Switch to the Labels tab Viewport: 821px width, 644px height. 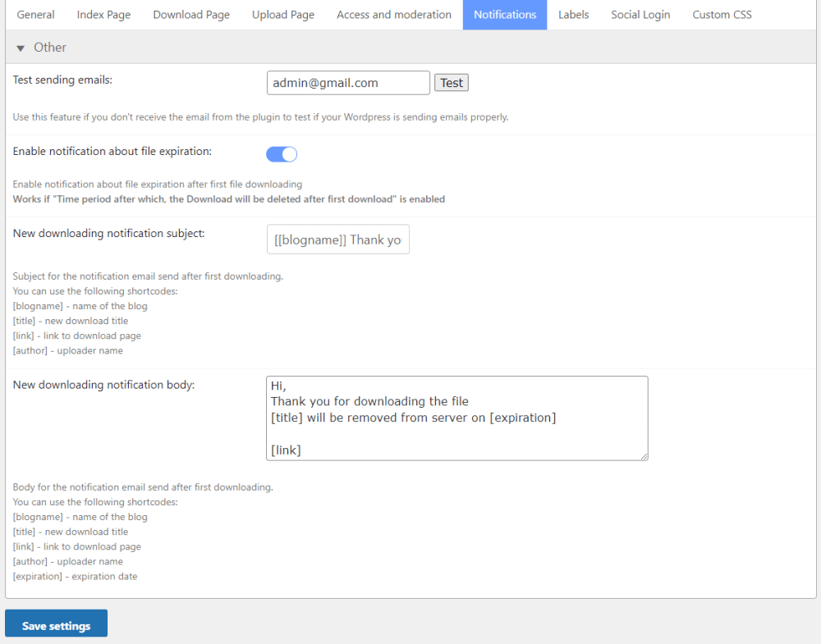coord(574,15)
